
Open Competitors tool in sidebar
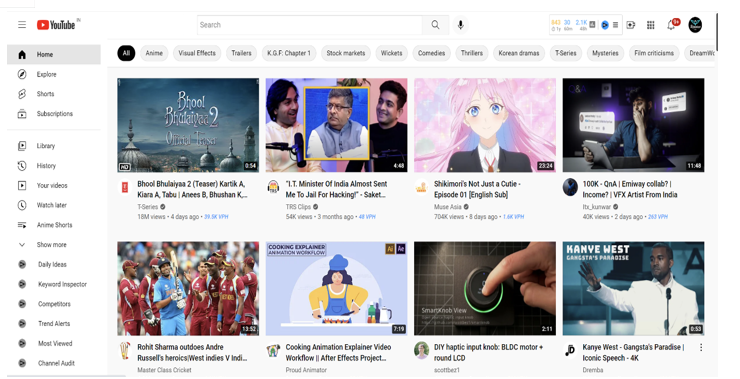coord(54,304)
